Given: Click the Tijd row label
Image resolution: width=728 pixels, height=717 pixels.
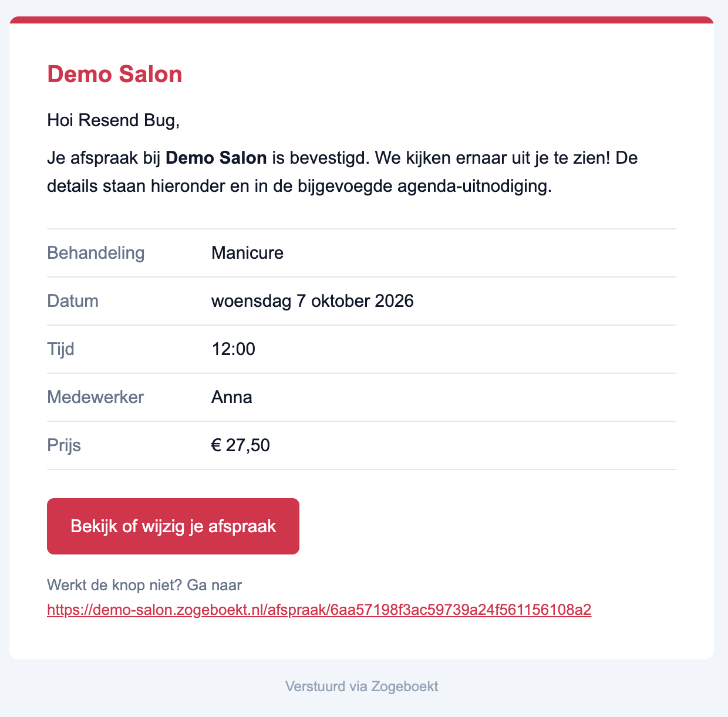Looking at the screenshot, I should [x=60, y=349].
